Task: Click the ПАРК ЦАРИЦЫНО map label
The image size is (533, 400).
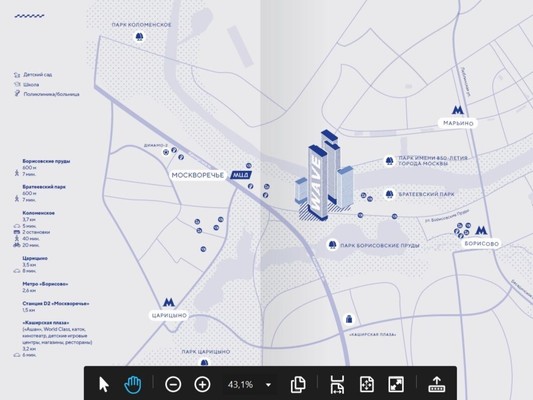Action: (206, 352)
